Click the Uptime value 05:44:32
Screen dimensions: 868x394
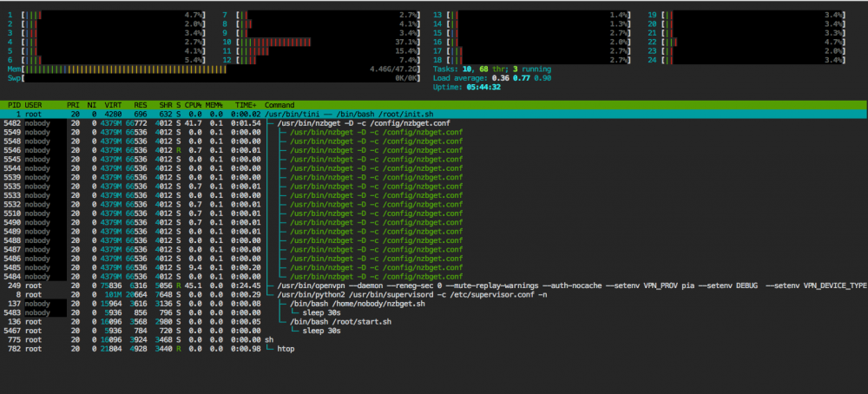coord(482,87)
